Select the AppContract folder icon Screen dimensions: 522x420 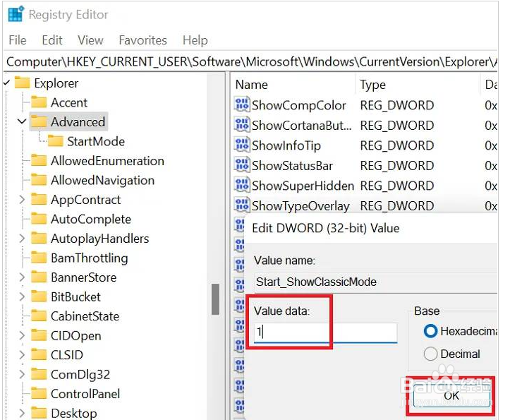[39, 200]
